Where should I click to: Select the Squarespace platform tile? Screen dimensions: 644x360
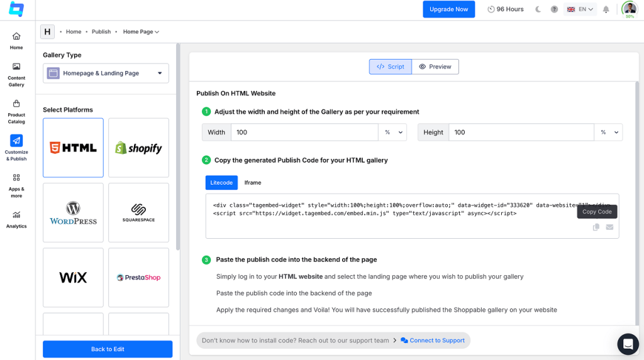point(138,212)
